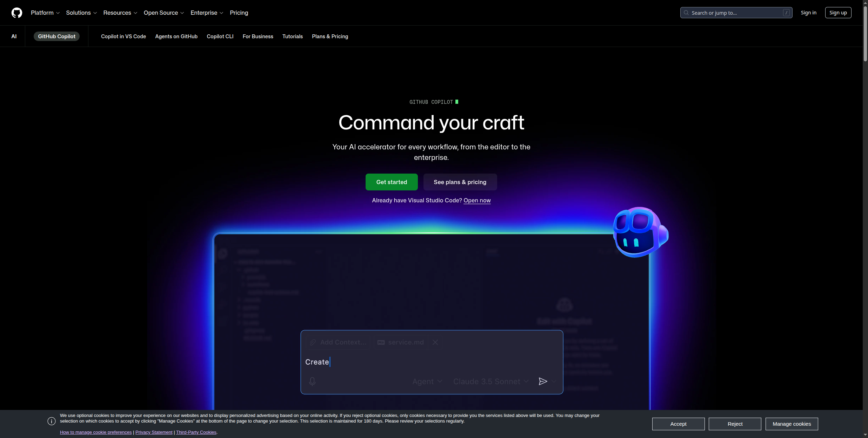The height and width of the screenshot is (438, 868).
Task: Go to Pricing in top navigation
Action: (x=239, y=13)
